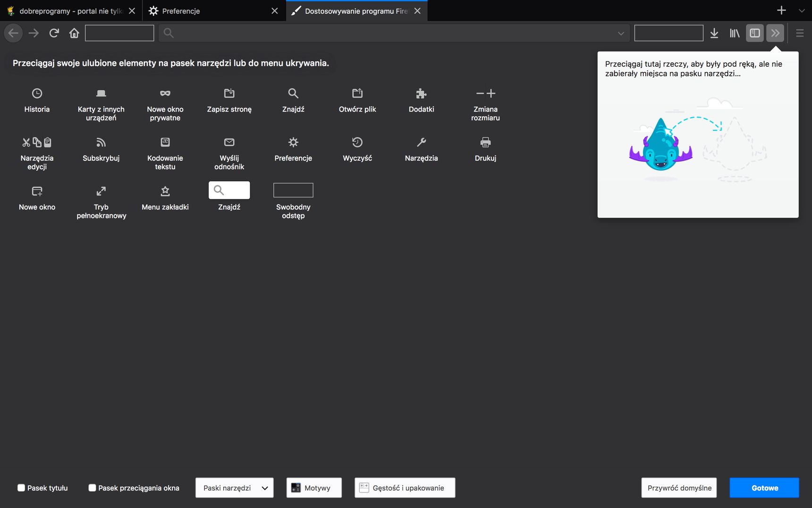Viewport: 812px width, 508px height.
Task: Switch to the dobreprogramy tab
Action: 71,10
